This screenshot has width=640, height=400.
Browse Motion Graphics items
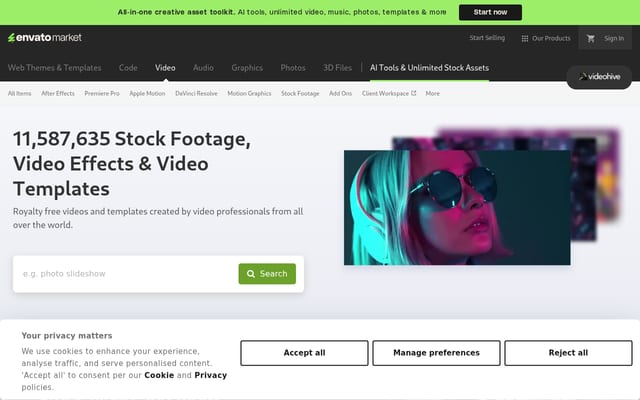coord(249,93)
